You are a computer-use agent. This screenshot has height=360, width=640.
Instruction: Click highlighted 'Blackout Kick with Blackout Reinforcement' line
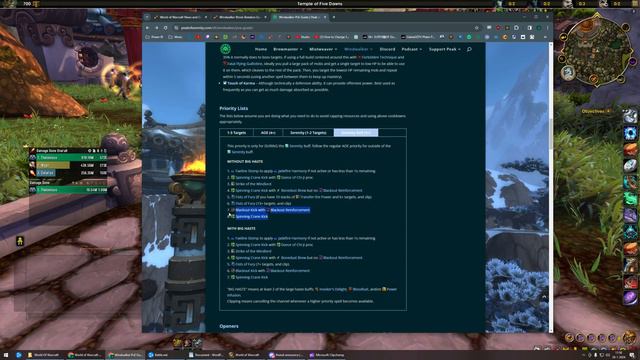click(x=273, y=210)
